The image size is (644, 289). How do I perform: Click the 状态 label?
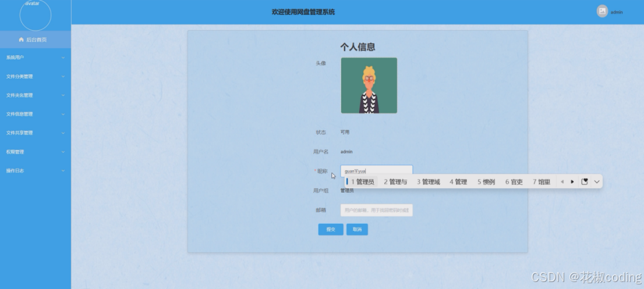click(x=321, y=132)
